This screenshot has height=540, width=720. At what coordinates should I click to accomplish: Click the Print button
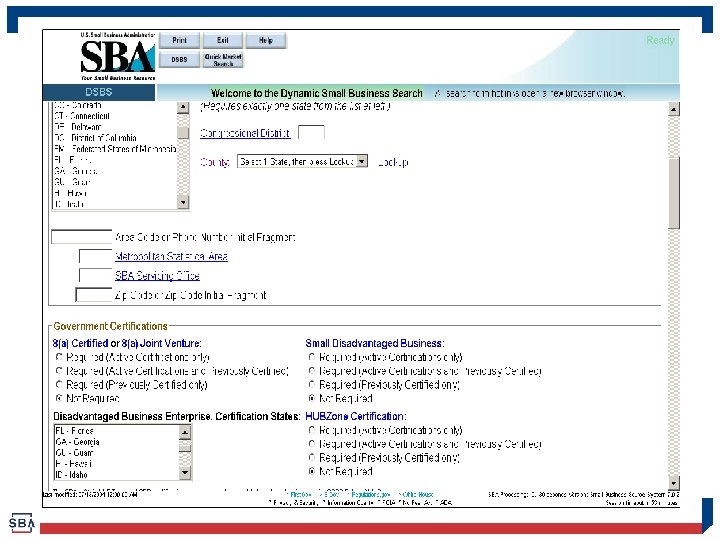tap(180, 40)
